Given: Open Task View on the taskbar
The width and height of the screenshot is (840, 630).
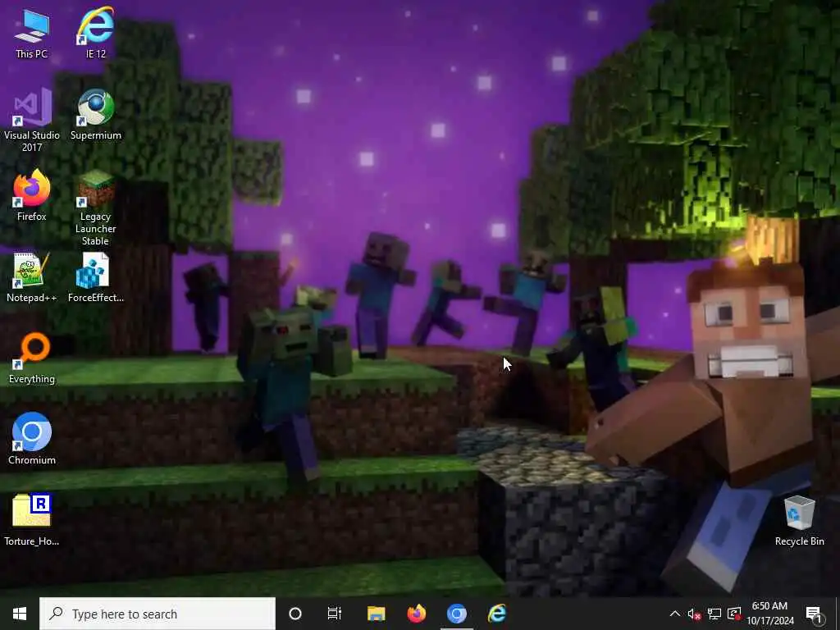Looking at the screenshot, I should (335, 614).
